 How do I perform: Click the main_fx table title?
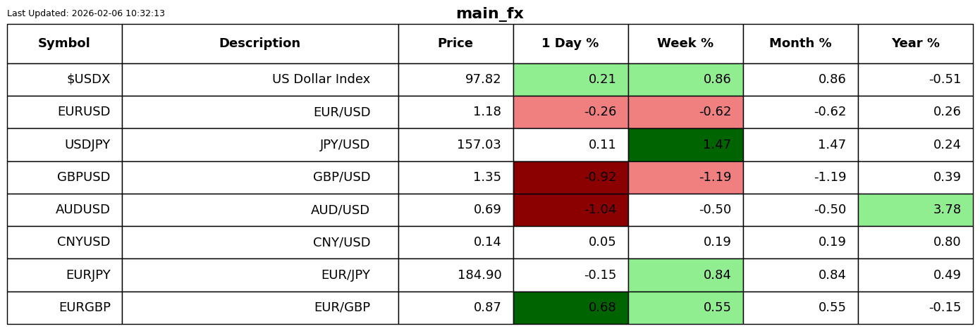click(490, 14)
